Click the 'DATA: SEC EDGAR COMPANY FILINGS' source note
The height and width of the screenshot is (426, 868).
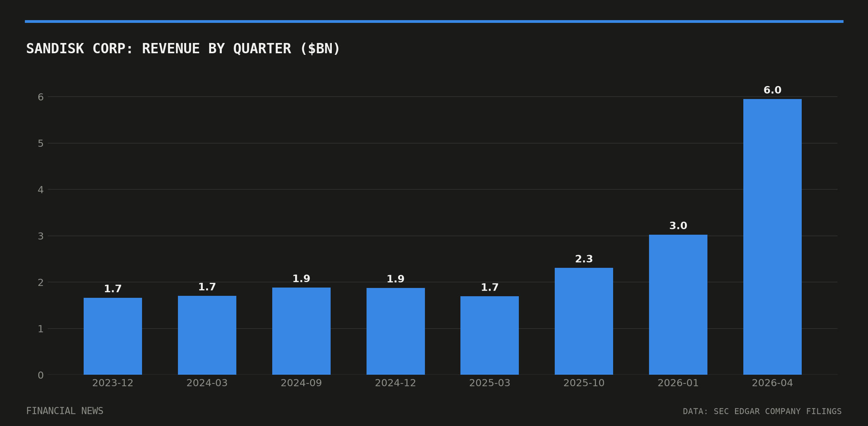[x=762, y=411]
